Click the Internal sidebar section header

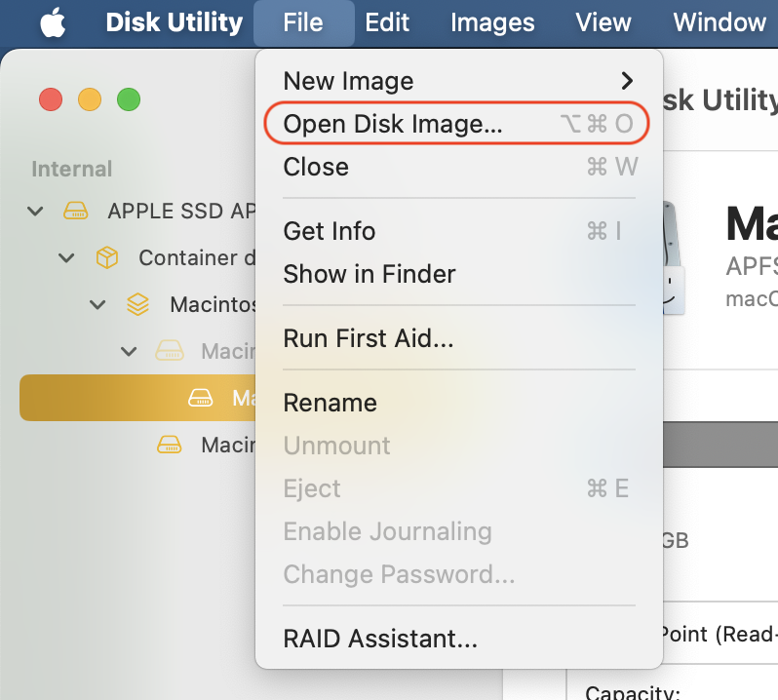point(72,169)
